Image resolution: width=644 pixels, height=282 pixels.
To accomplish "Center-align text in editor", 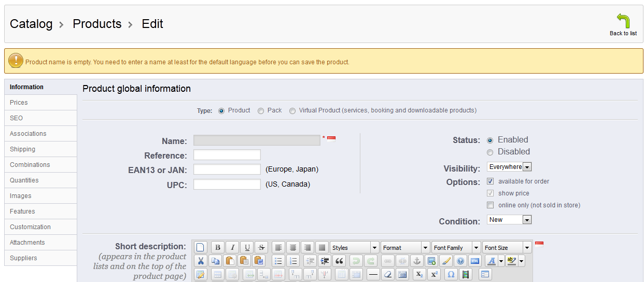I will pyautogui.click(x=293, y=247).
